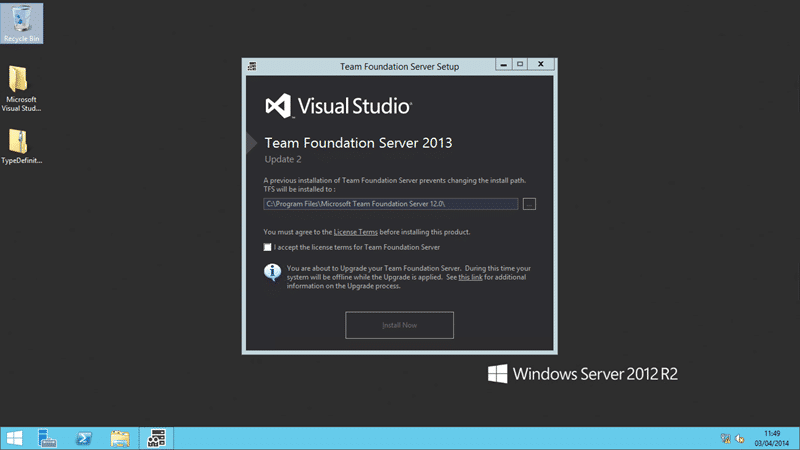Maximize the Team Foundation Server Setup window
This screenshot has height=450, width=800.
520,64
